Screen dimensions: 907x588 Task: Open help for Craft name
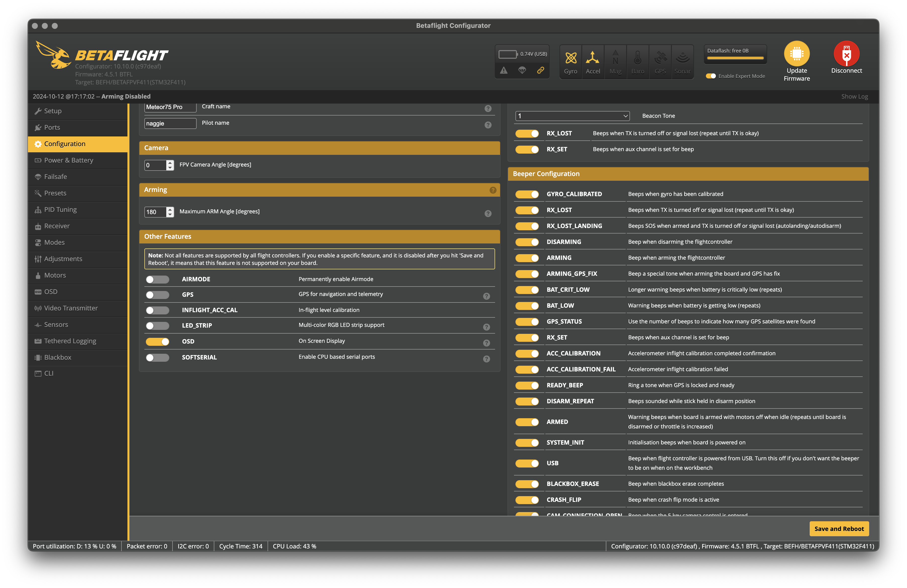click(488, 109)
